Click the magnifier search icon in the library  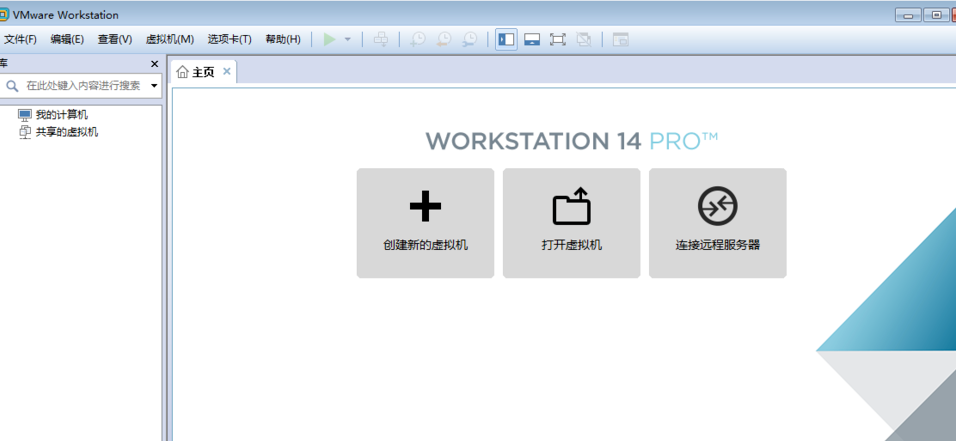point(12,85)
